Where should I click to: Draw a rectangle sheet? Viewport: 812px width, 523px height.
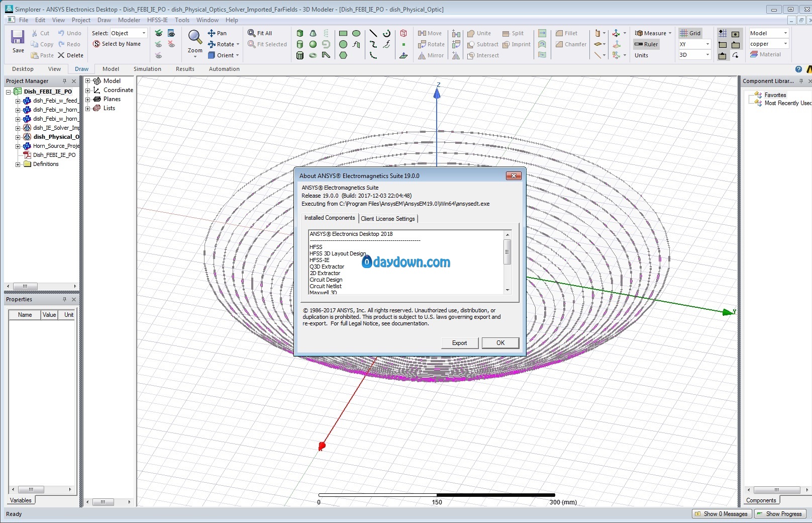343,33
